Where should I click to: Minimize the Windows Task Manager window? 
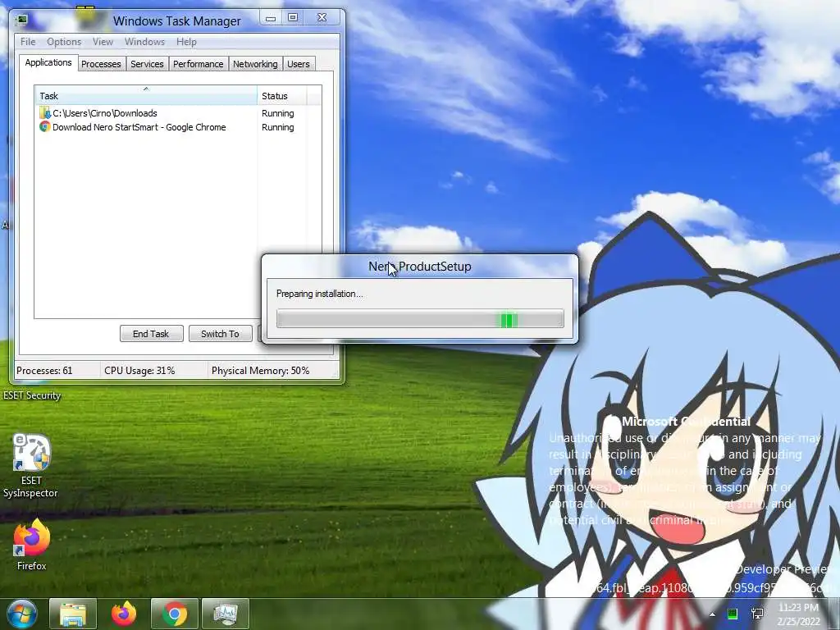click(271, 18)
